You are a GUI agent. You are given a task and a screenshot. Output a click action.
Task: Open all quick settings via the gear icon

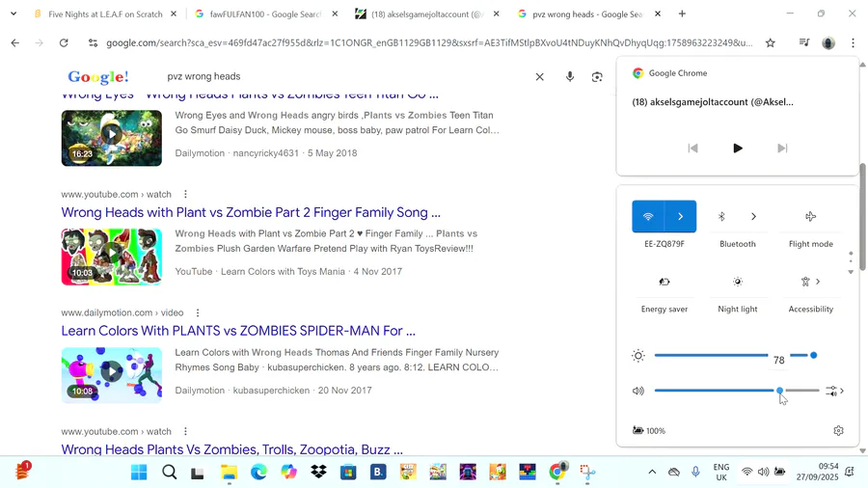tap(839, 430)
